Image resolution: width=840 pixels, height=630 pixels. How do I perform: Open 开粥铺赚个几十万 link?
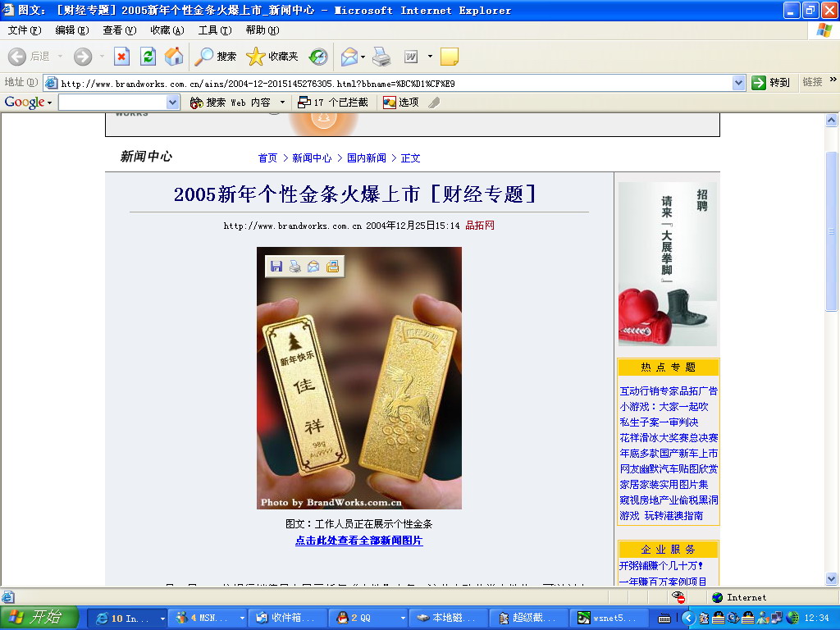(661, 566)
